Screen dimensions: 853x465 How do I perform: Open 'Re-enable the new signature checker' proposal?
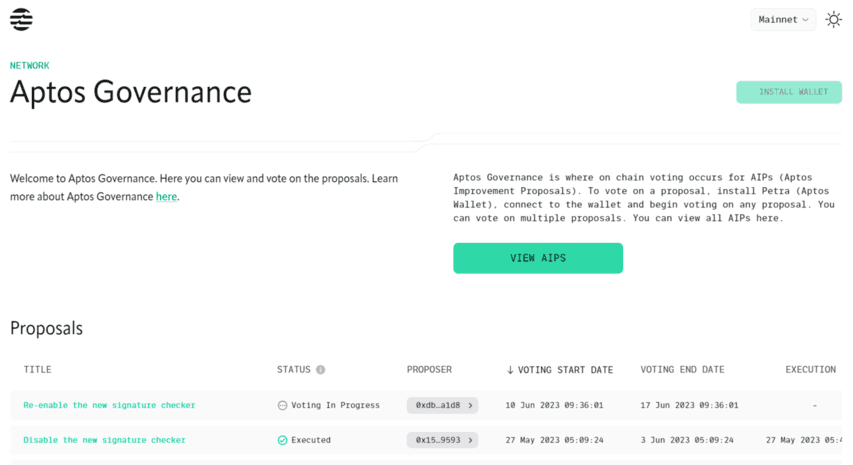tap(109, 405)
